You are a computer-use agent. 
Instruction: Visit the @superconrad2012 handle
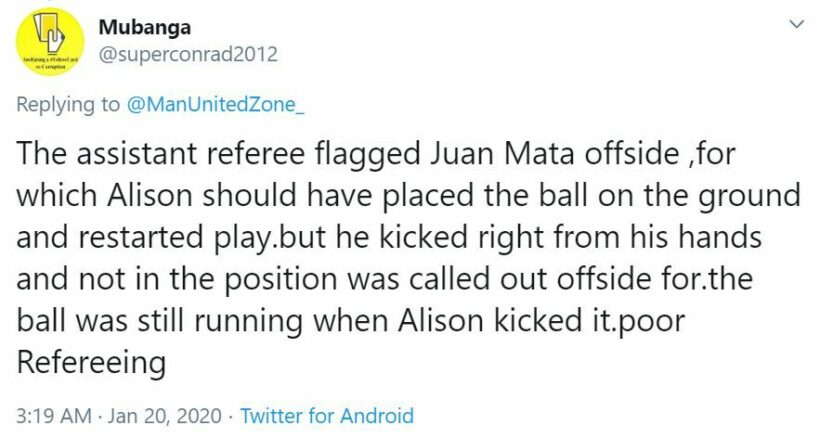tap(188, 53)
